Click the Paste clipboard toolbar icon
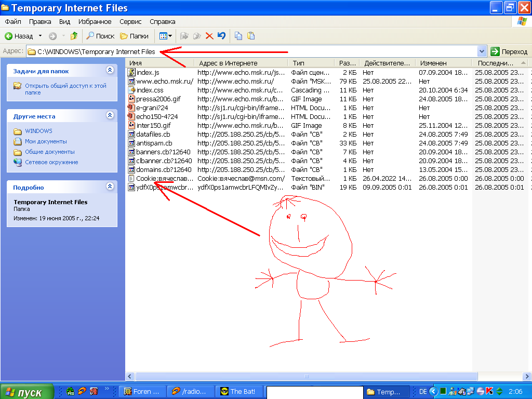 251,36
